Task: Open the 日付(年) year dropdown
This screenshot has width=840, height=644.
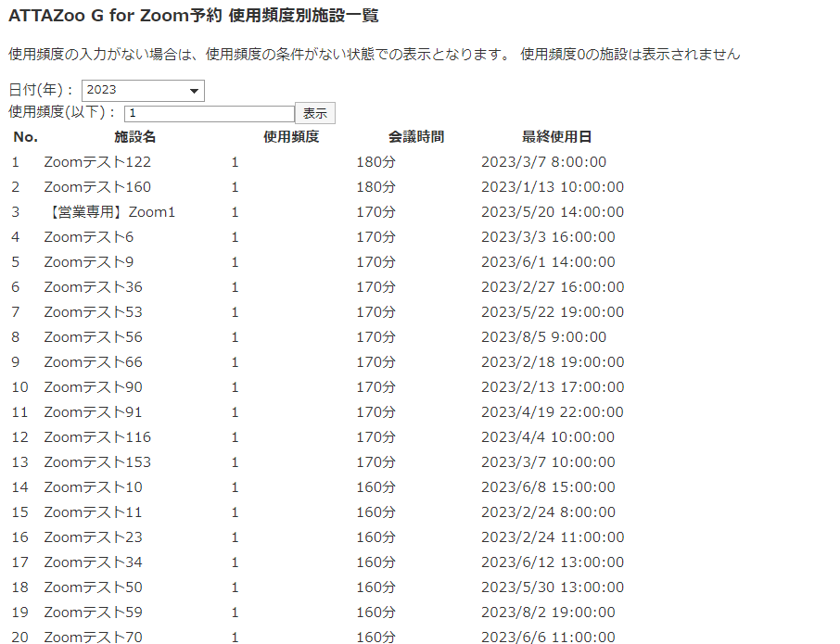Action: [x=143, y=90]
